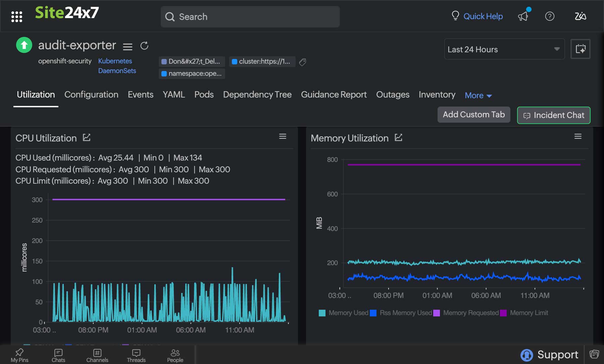The height and width of the screenshot is (364, 604).
Task: Click the cluster:https tag
Action: click(262, 61)
